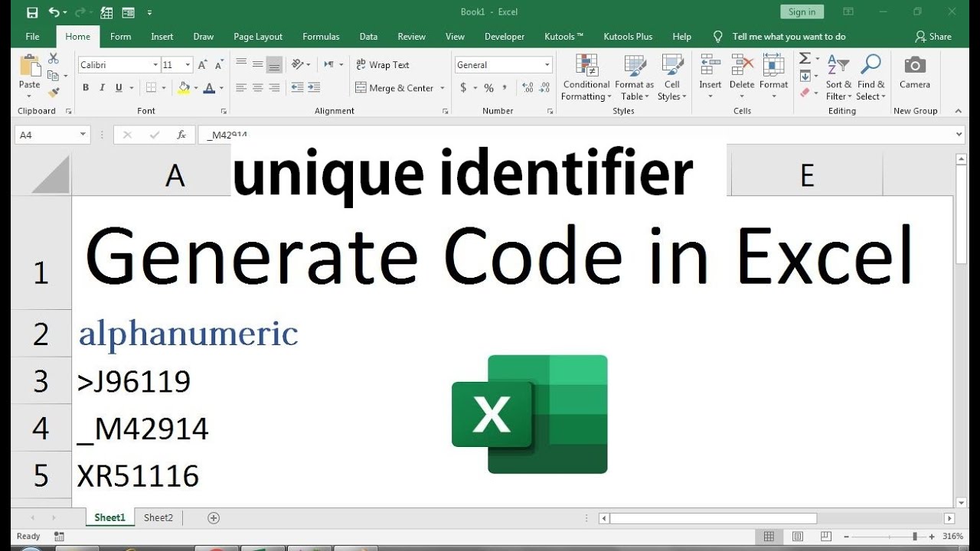Image resolution: width=980 pixels, height=551 pixels.
Task: Switch to Page Layout view in status bar
Action: (x=798, y=536)
